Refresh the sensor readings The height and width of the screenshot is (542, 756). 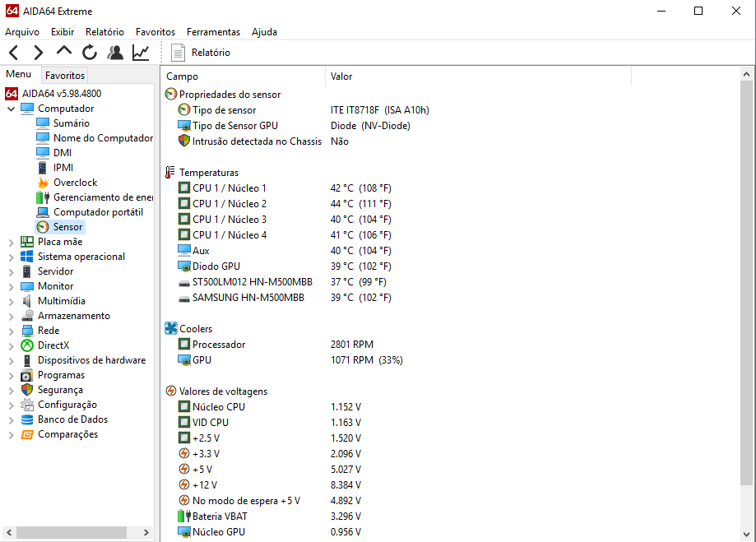pos(90,52)
